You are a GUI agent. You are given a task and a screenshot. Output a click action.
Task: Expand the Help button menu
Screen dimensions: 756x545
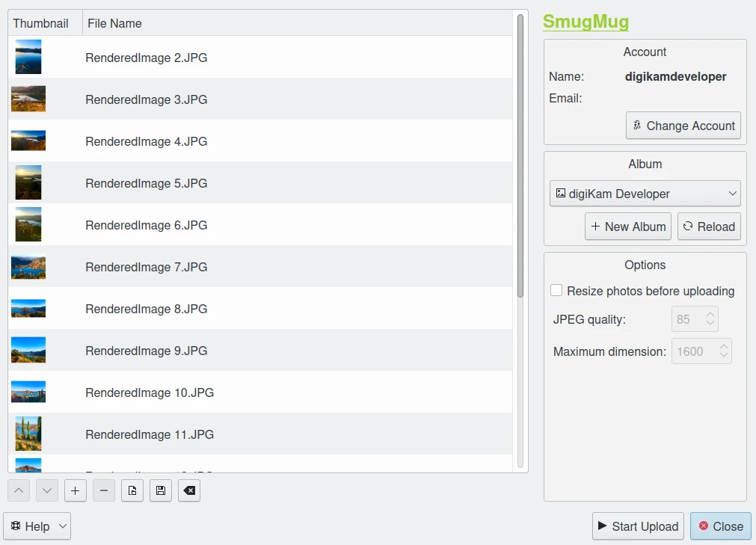(37, 526)
